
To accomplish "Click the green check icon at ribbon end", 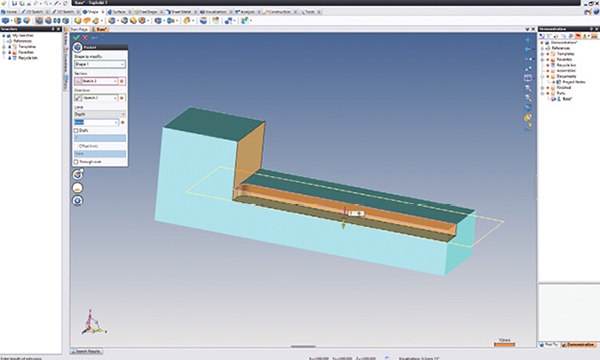I will coord(244,20).
